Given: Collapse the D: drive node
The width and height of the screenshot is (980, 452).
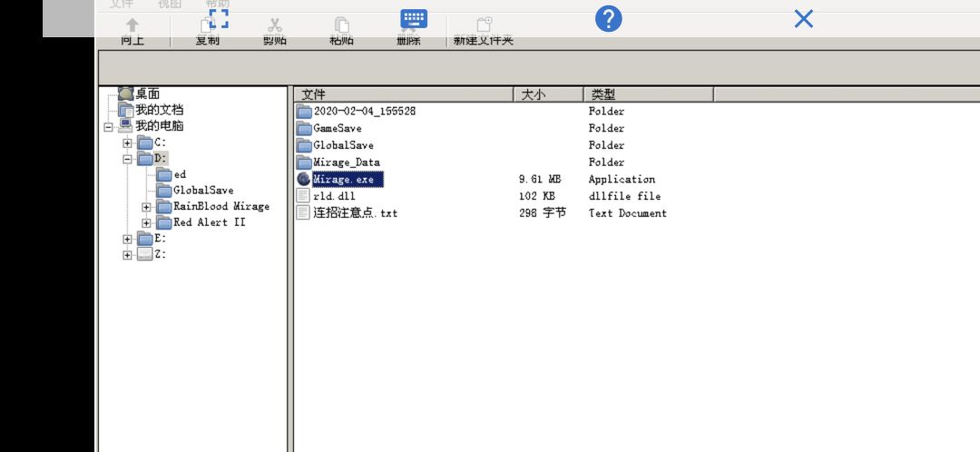Looking at the screenshot, I should [x=128, y=159].
